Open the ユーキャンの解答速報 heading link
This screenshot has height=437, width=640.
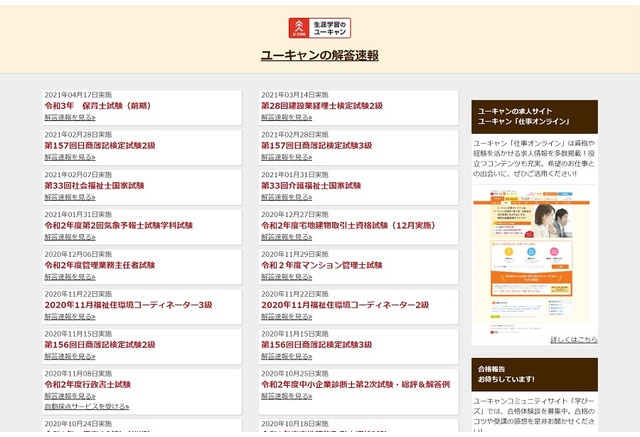tap(320, 55)
